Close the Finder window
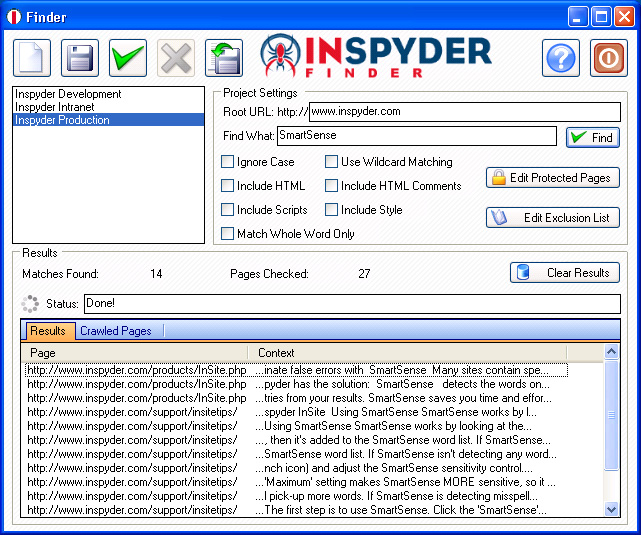 click(x=625, y=17)
